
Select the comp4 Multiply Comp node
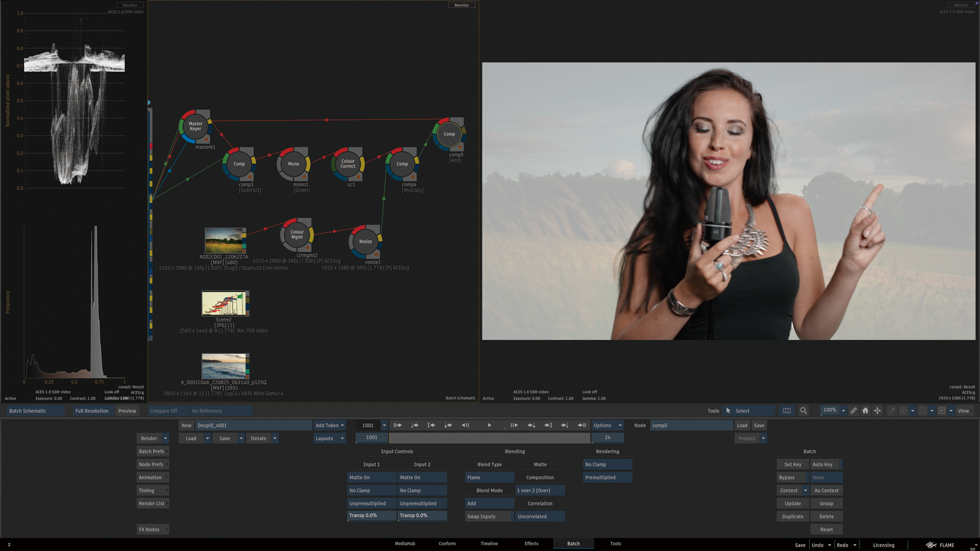pyautogui.click(x=402, y=164)
